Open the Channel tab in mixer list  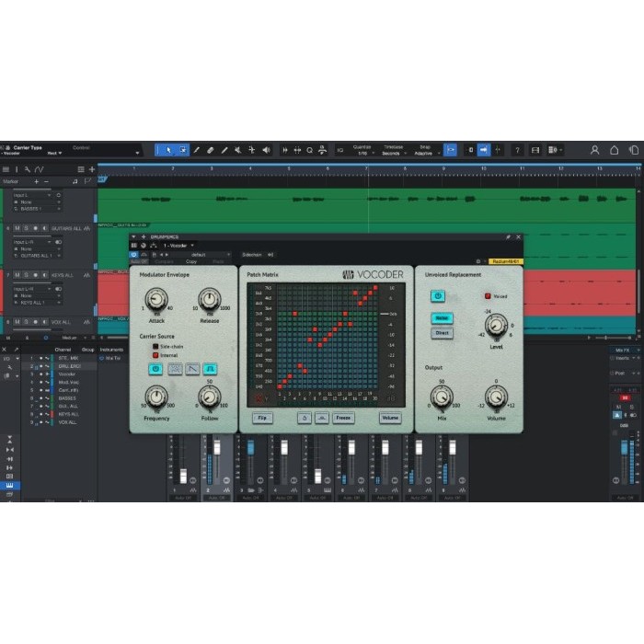click(63, 350)
